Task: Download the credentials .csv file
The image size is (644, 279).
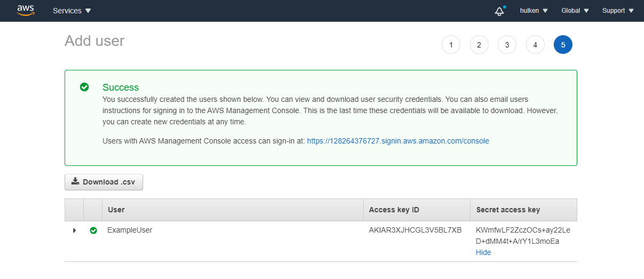Action: (x=104, y=182)
